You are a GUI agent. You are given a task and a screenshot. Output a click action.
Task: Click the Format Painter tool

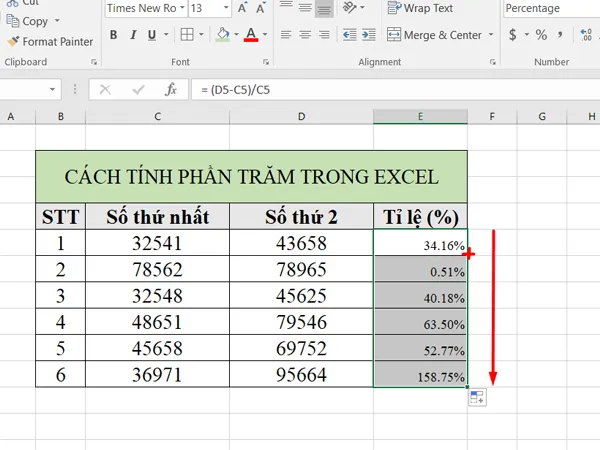pos(49,42)
